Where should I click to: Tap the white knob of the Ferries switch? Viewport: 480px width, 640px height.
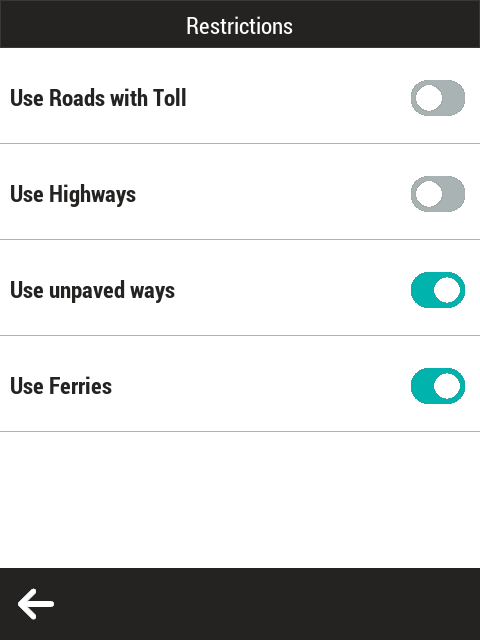[x=447, y=386]
